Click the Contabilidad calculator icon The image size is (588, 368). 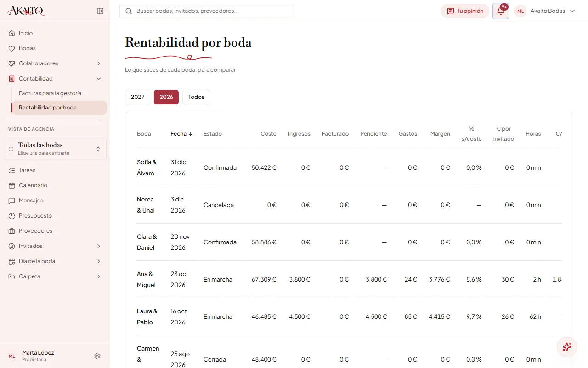pos(12,79)
